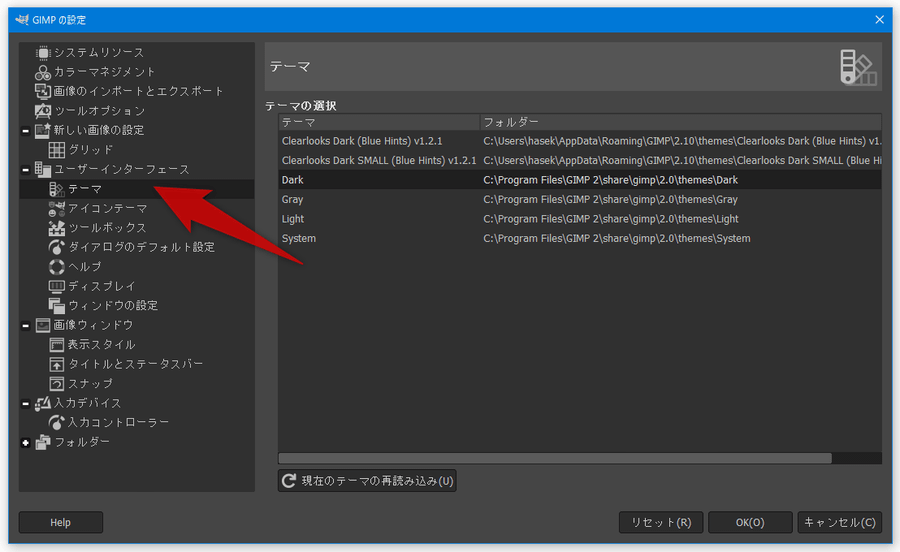Screen dimensions: 900x552
Task: Select 画像のインポートとエクスポート in the tree
Action: (x=138, y=92)
